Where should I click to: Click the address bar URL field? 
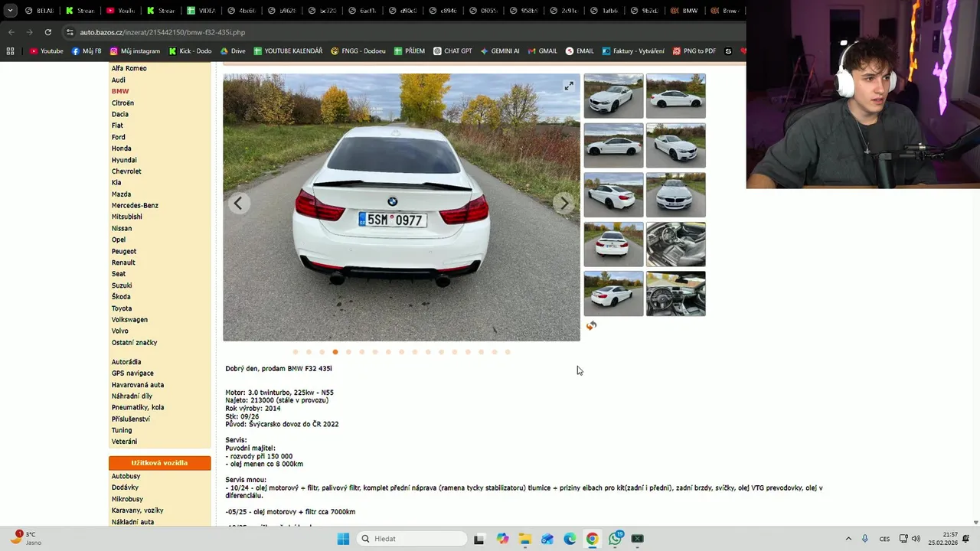point(398,32)
